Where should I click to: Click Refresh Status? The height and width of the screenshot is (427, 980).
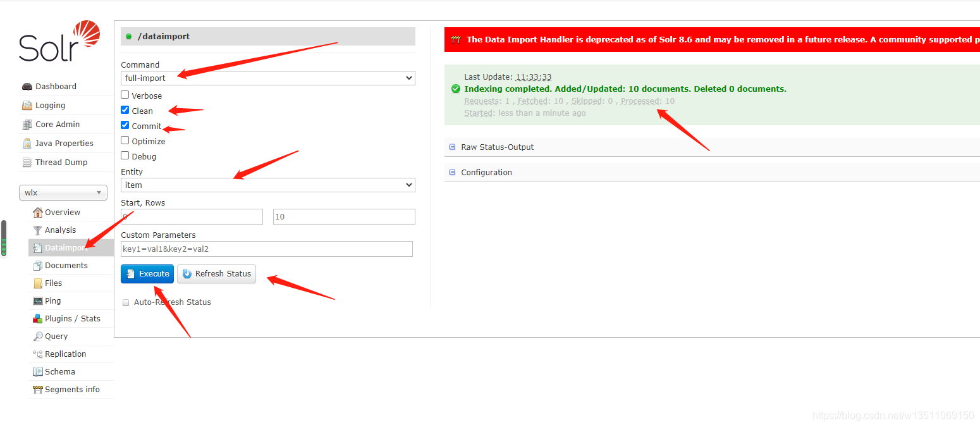216,274
